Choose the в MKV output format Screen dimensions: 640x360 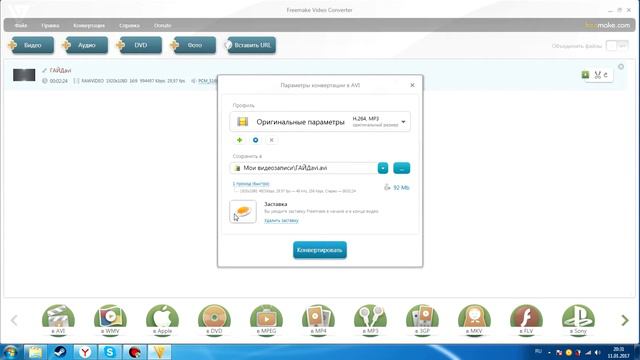pyautogui.click(x=474, y=320)
